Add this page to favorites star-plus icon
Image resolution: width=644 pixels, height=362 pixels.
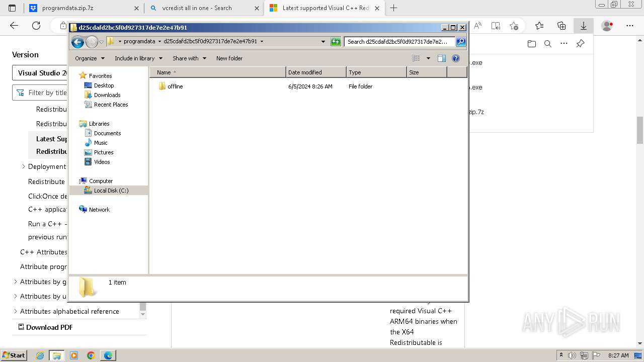coord(514,26)
